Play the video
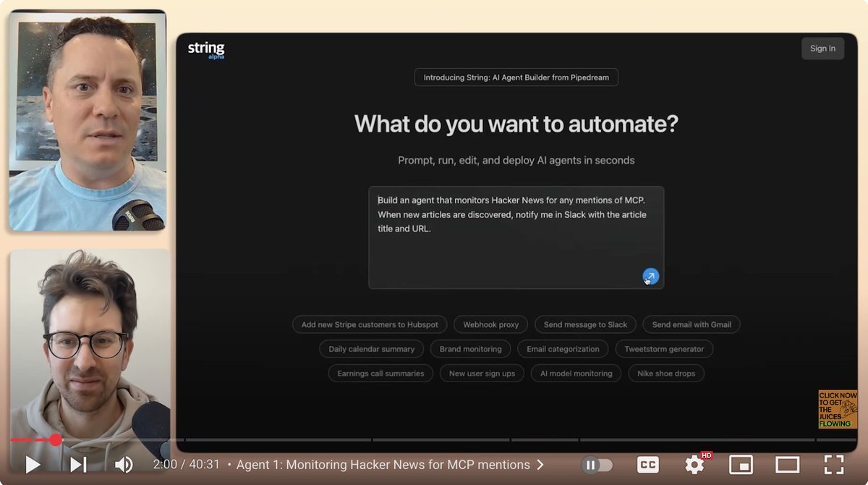Viewport: 868px width, 485px height. pos(33,464)
